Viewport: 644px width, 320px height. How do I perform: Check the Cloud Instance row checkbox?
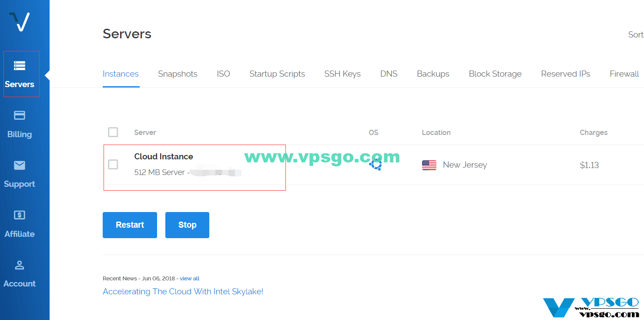113,164
